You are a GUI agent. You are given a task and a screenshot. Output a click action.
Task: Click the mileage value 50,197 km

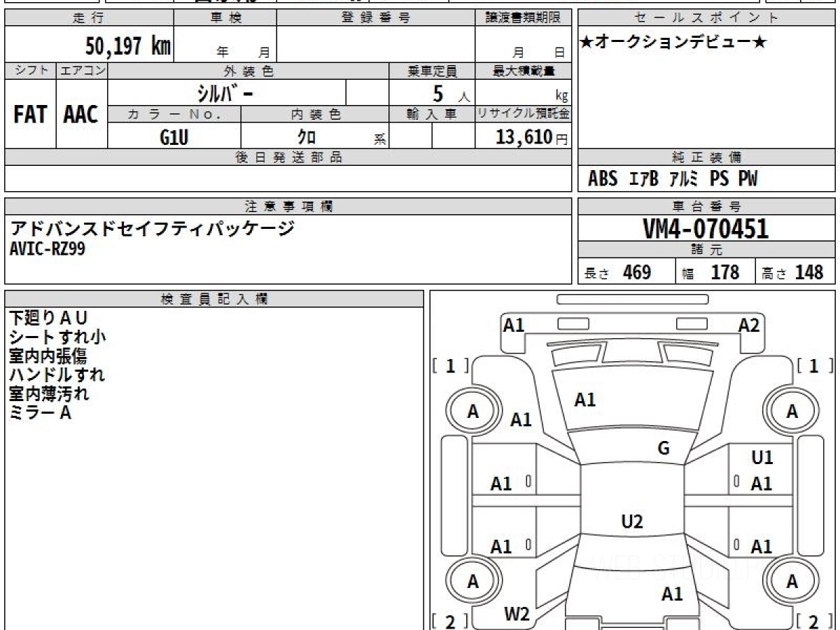[x=128, y=46]
